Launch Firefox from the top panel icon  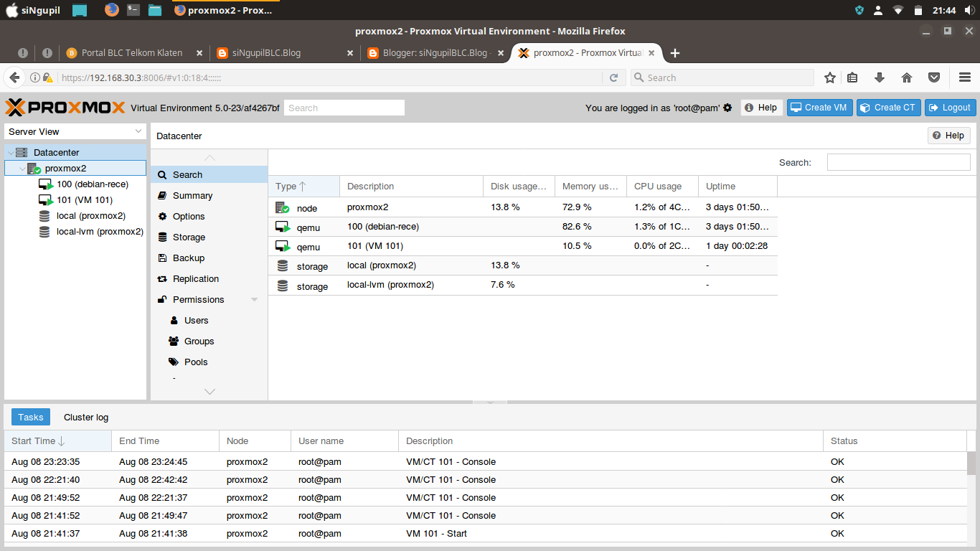[111, 10]
